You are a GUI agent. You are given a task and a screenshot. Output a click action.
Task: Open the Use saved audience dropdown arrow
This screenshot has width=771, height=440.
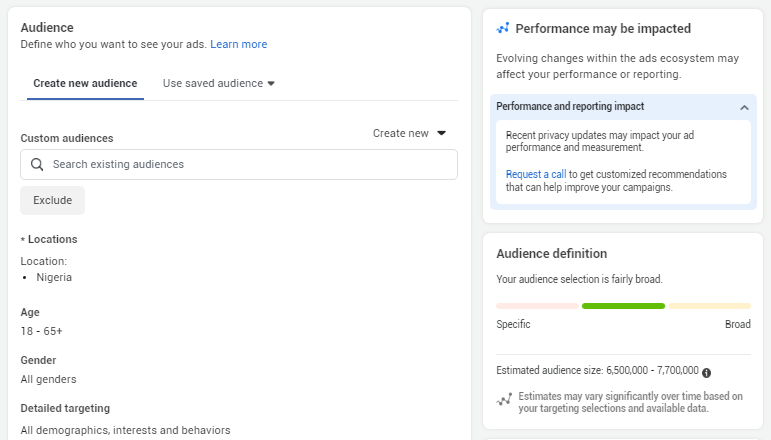(271, 84)
